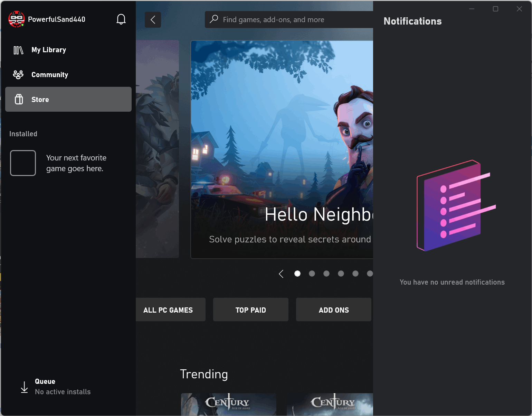Click the previous featured game banner
This screenshot has width=532, height=416.
[x=157, y=149]
